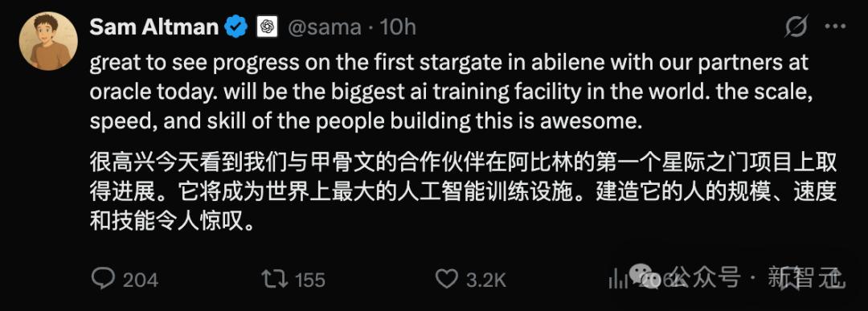Open the Grok slashed-circle icon
The image size is (868, 311).
coord(796,26)
